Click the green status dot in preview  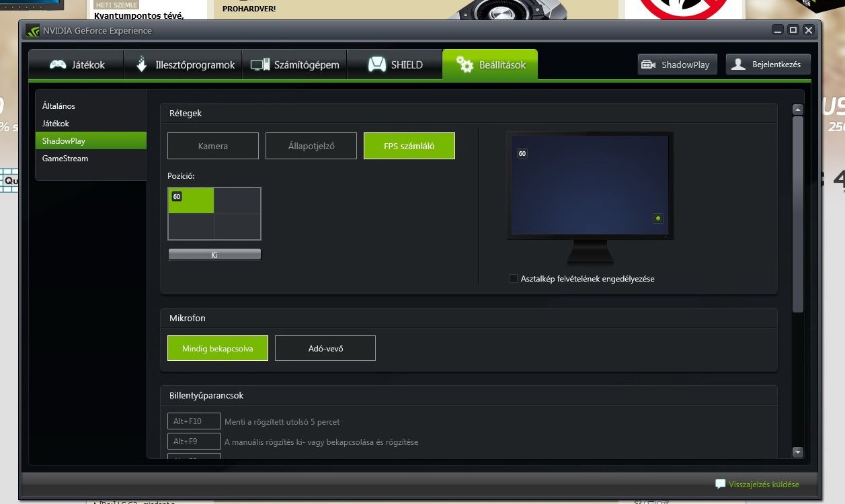point(658,218)
